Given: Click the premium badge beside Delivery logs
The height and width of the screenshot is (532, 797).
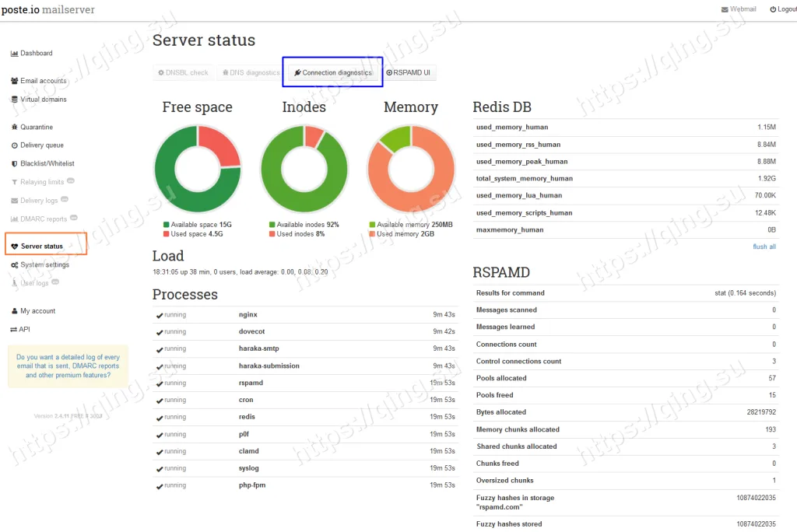Looking at the screenshot, I should [65, 199].
